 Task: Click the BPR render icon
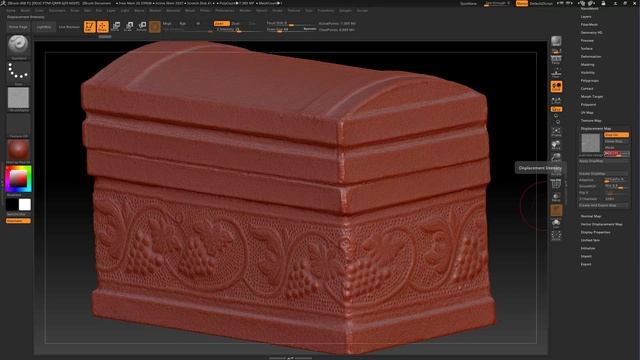coord(556,42)
